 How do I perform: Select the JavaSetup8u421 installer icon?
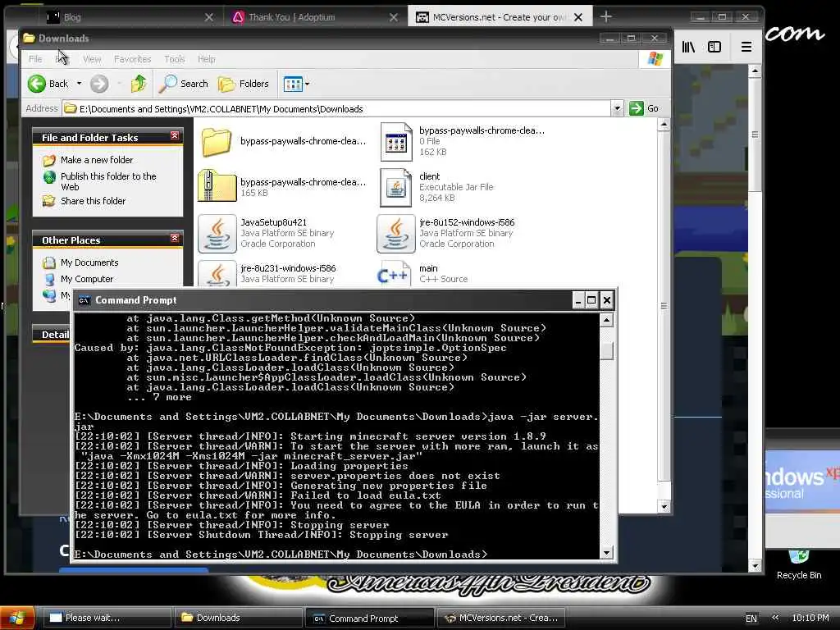217,234
